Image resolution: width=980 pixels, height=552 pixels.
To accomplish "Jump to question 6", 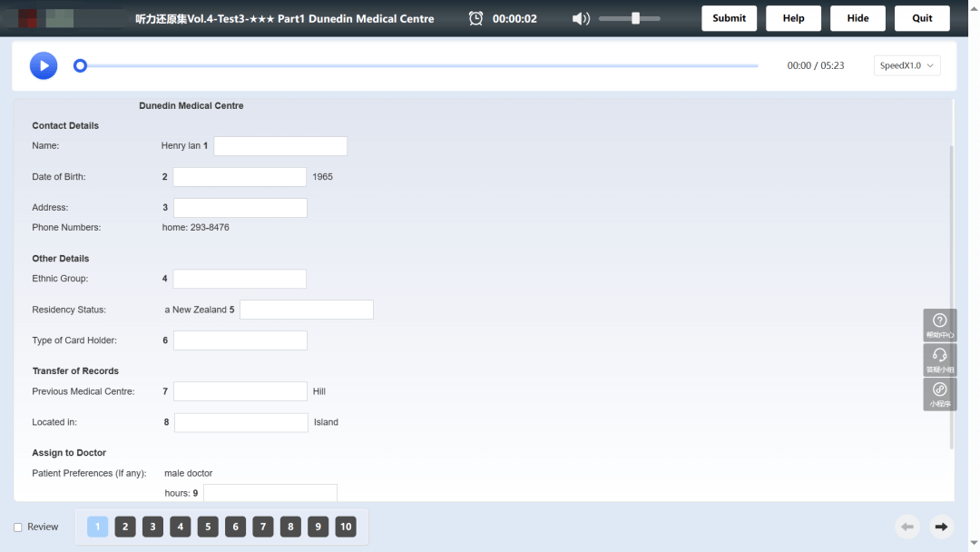I will click(235, 527).
